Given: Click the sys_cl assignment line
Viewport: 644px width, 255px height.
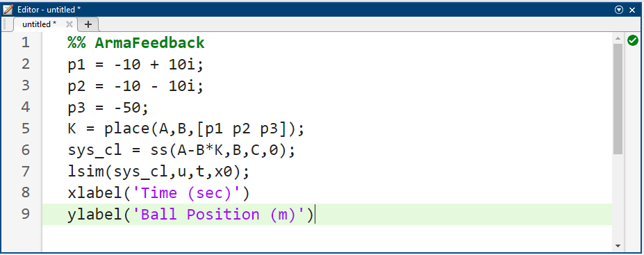Looking at the screenshot, I should click(181, 151).
